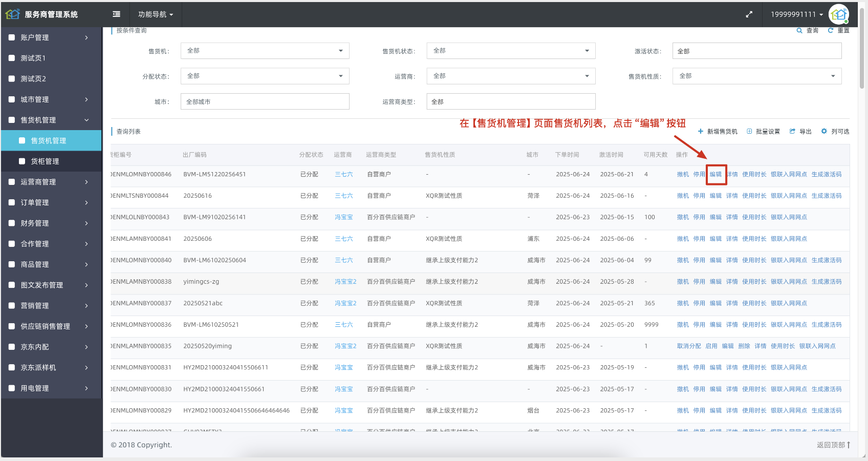
Task: Click the page vertical scrollbar
Action: (x=862, y=49)
